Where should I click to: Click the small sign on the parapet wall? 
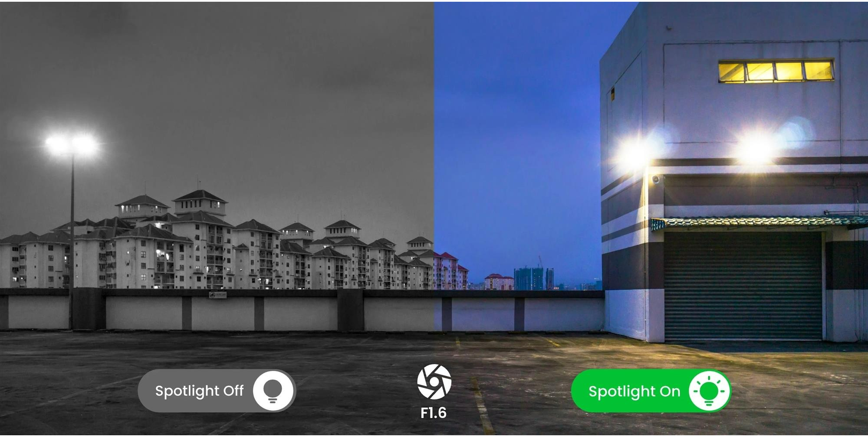[217, 295]
